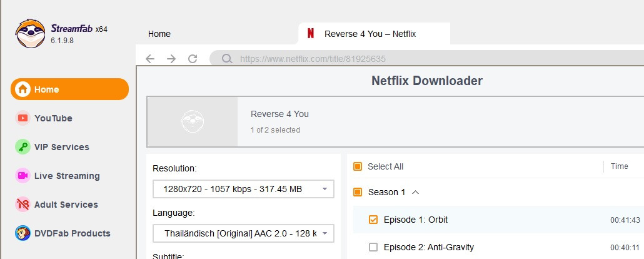Switch to the Home tab
The width and height of the screenshot is (644, 259).
point(159,34)
